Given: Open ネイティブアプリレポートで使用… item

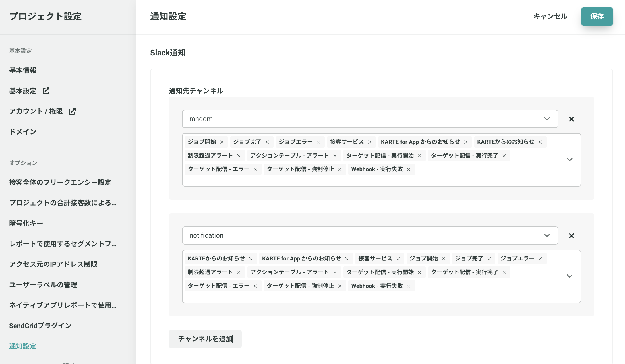Looking at the screenshot, I should (x=63, y=305).
